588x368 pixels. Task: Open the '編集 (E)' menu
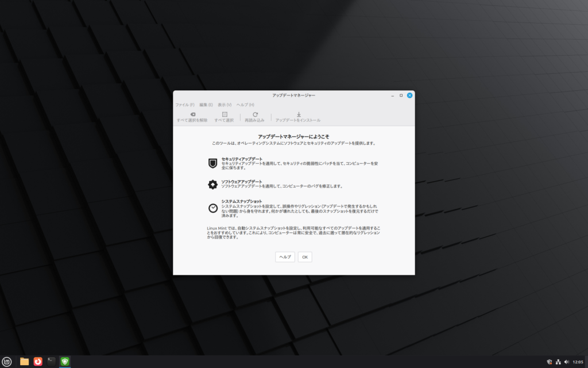(x=206, y=105)
